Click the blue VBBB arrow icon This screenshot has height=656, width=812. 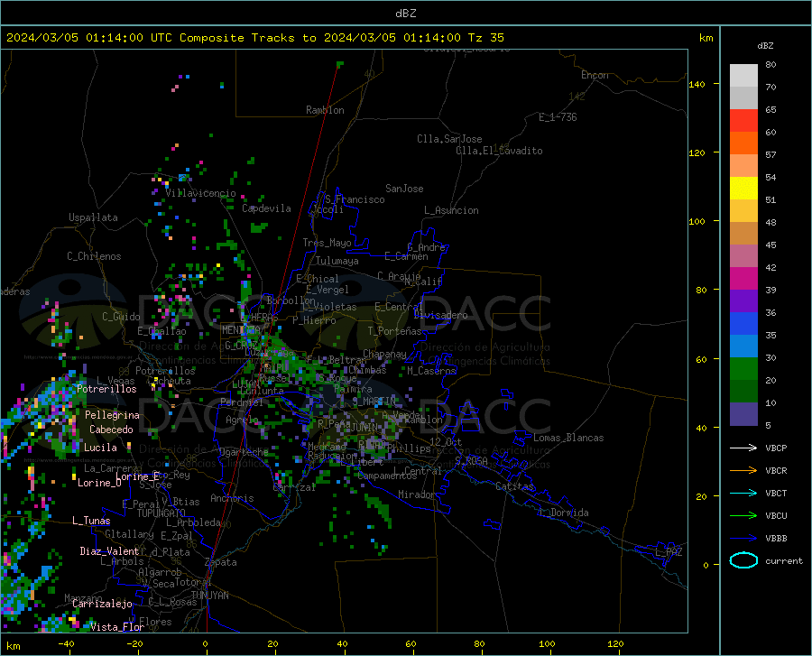click(743, 539)
